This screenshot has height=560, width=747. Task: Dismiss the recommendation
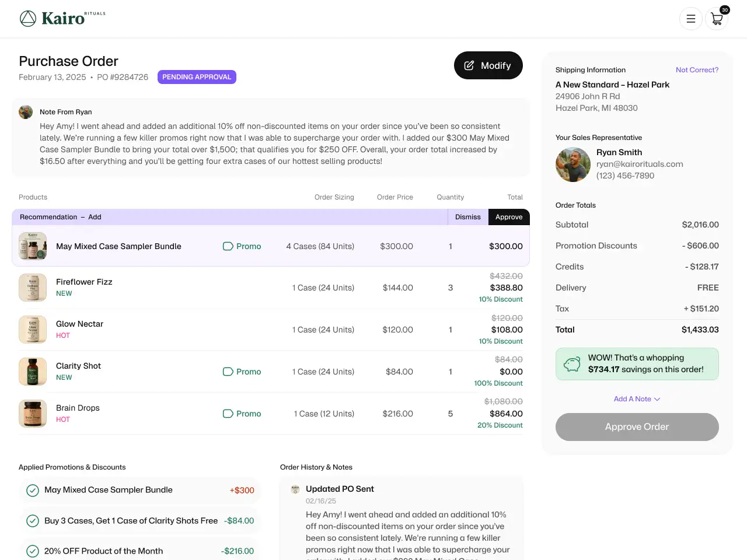click(x=468, y=217)
